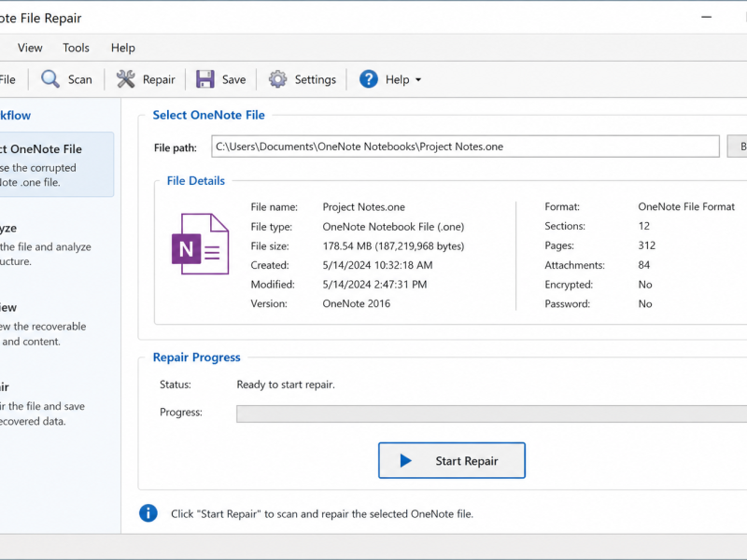Screen dimensions: 747x560
Task: Click the OneNote file icon
Action: [x=200, y=244]
